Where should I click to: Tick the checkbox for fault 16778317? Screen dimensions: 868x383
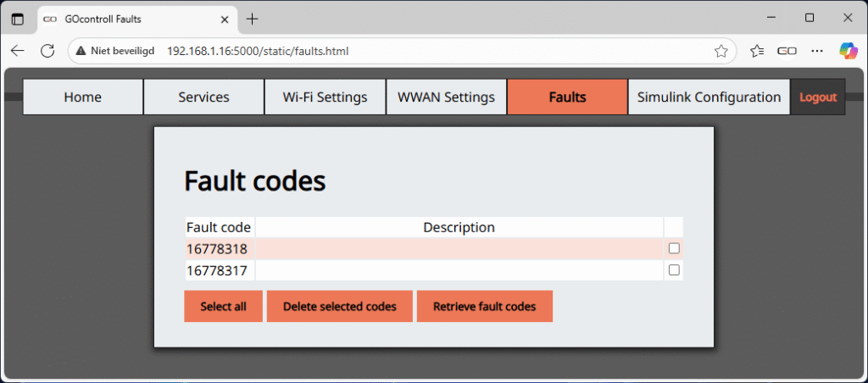coord(674,270)
